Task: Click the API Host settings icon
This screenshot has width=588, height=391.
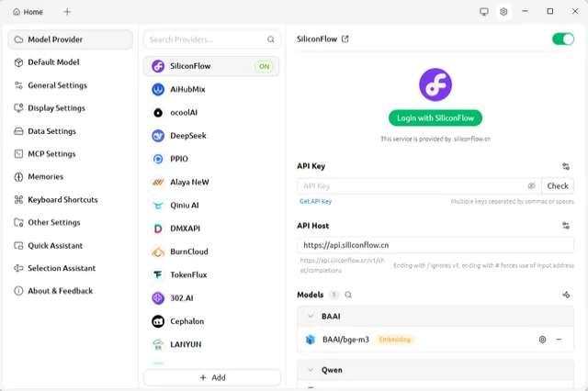Action: (566, 226)
